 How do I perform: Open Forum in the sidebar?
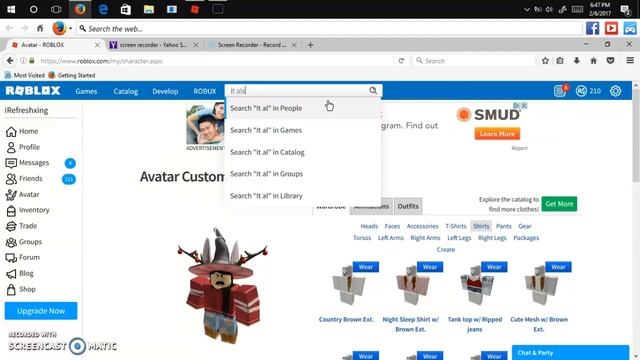coord(23,258)
